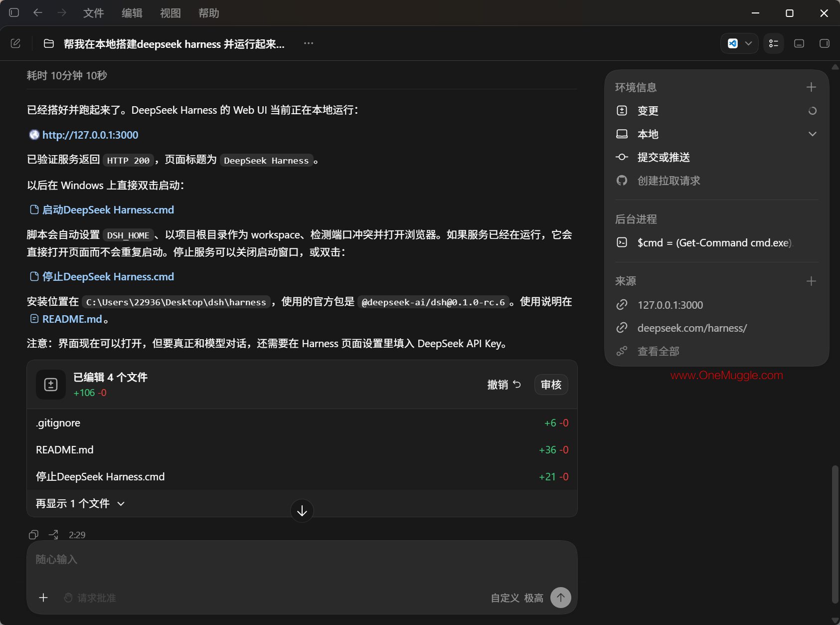Toggle the bottom panel layout button
The height and width of the screenshot is (625, 840).
799,43
